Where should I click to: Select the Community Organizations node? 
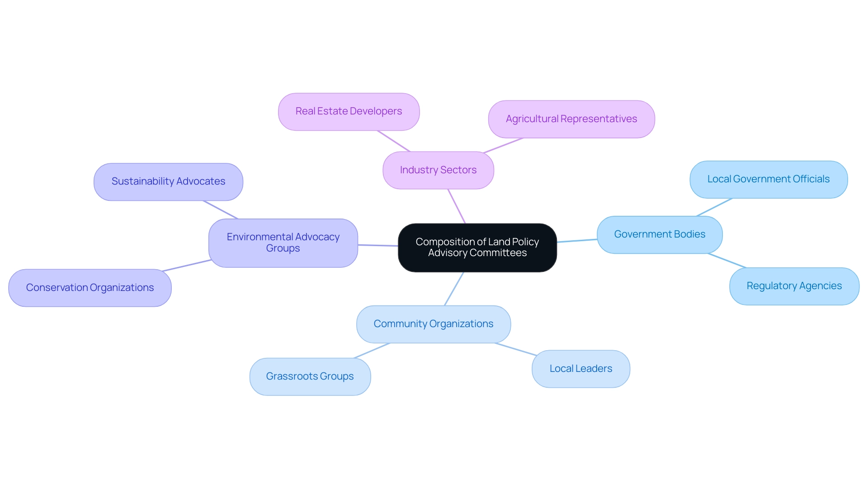433,323
